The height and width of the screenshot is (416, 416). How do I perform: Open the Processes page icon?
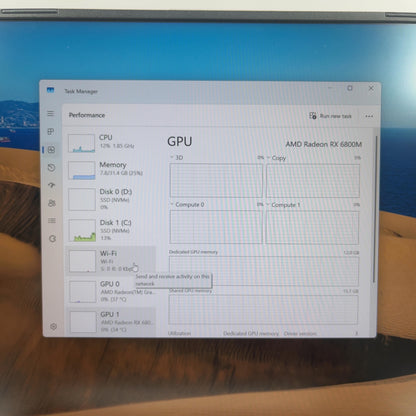(x=51, y=132)
